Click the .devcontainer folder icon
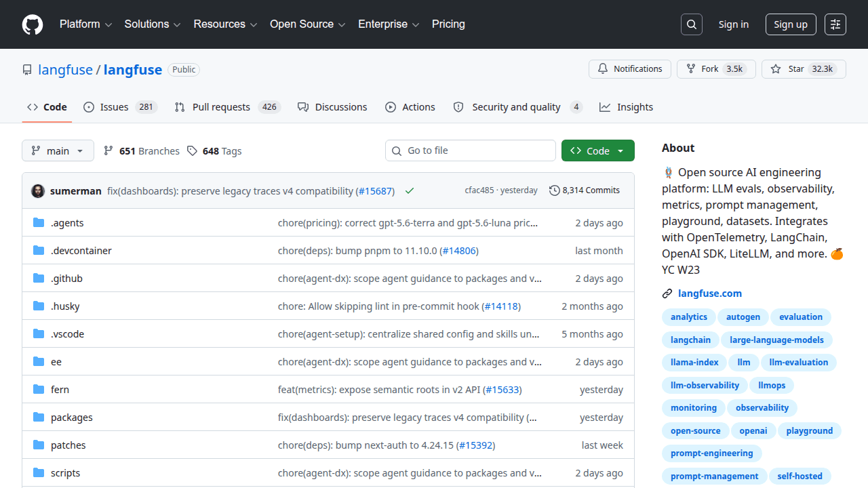Screen dimensions: 868x488 (39, 251)
